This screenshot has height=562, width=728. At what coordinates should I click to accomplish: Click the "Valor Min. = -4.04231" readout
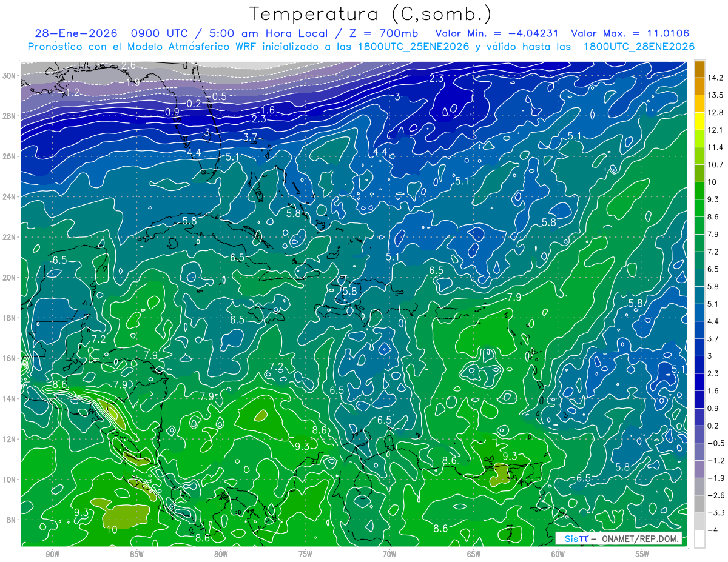pos(498,33)
